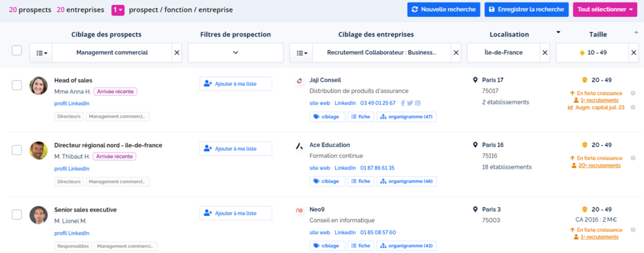Select the Directeur régional nord prospect checkbox
Screen dimensions: 644x253
[17, 150]
